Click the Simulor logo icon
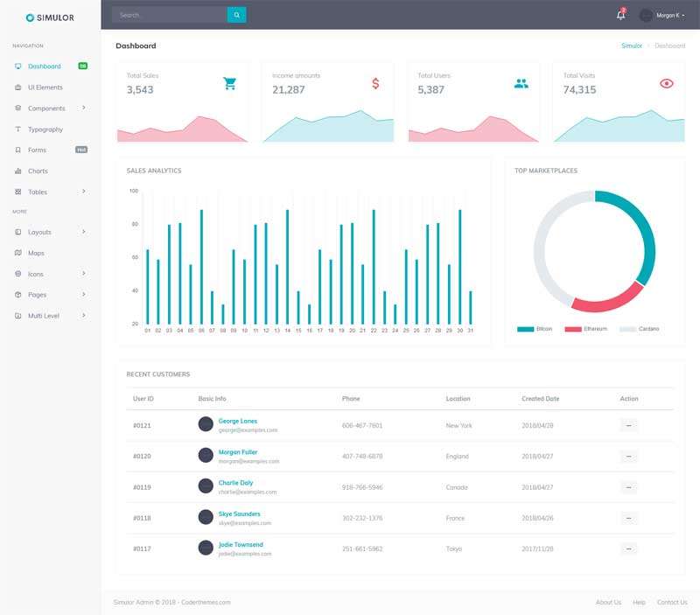Image resolution: width=700 pixels, height=615 pixels. [x=30, y=15]
